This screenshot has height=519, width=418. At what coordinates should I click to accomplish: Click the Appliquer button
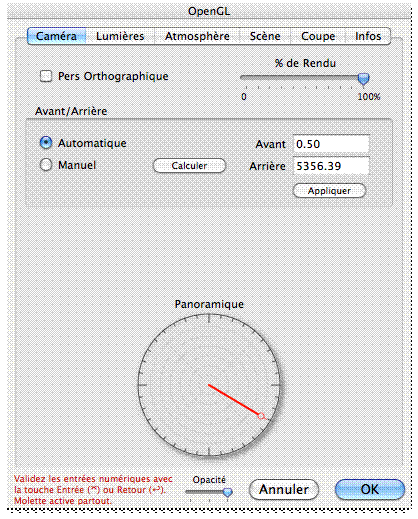click(x=329, y=191)
